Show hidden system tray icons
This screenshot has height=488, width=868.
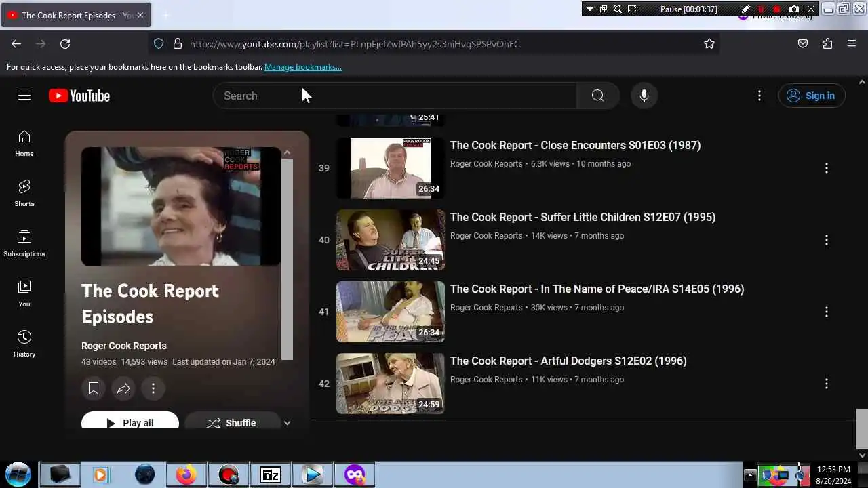750,475
